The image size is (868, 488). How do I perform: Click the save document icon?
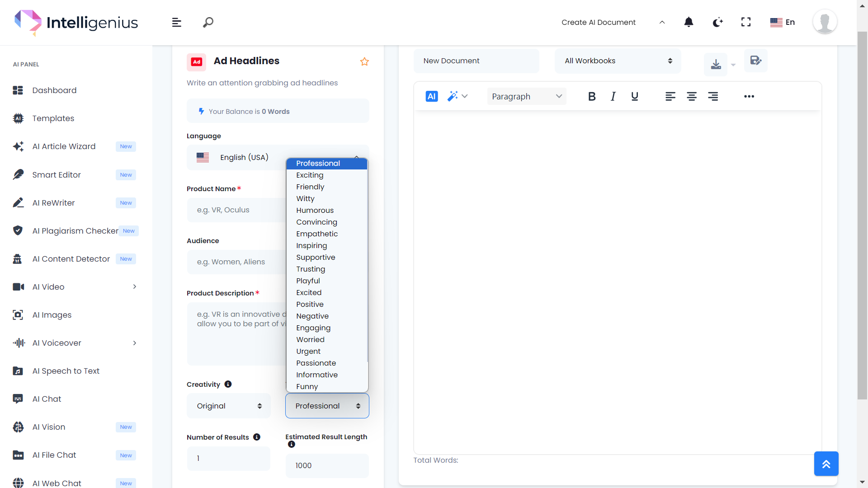click(755, 61)
